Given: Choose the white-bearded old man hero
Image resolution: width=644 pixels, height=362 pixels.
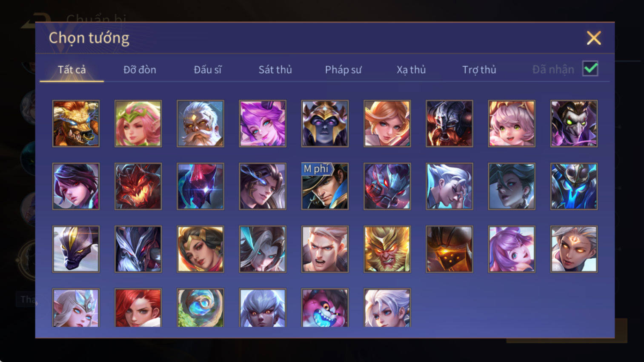Looking at the screenshot, I should 200,124.
